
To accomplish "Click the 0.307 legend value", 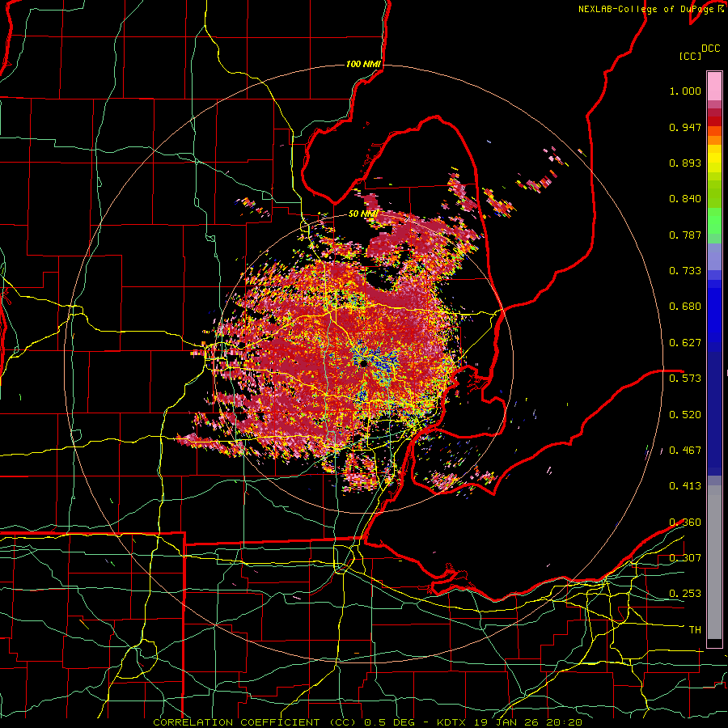I will (x=685, y=557).
